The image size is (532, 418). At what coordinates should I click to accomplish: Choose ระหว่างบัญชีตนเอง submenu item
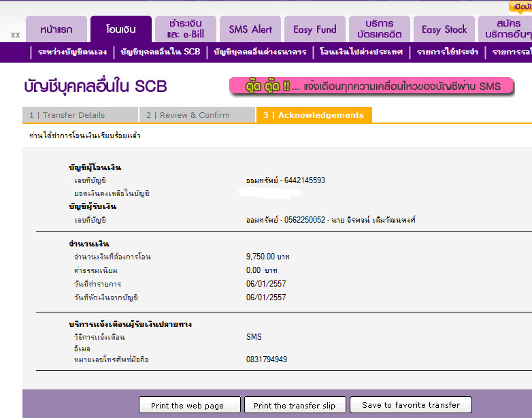[x=72, y=52]
